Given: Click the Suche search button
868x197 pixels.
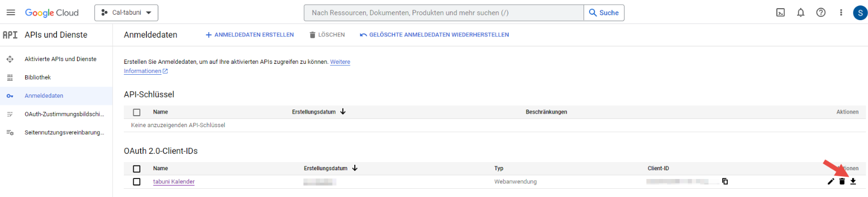Looking at the screenshot, I should 604,13.
